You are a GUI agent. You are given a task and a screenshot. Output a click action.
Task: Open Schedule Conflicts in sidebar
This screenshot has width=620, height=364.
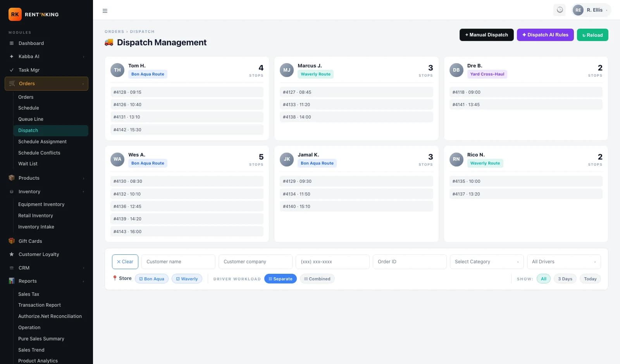click(39, 153)
